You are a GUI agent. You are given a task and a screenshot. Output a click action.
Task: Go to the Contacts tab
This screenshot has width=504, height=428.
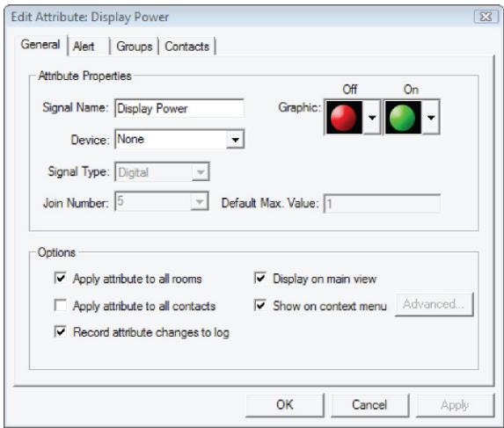tap(187, 47)
